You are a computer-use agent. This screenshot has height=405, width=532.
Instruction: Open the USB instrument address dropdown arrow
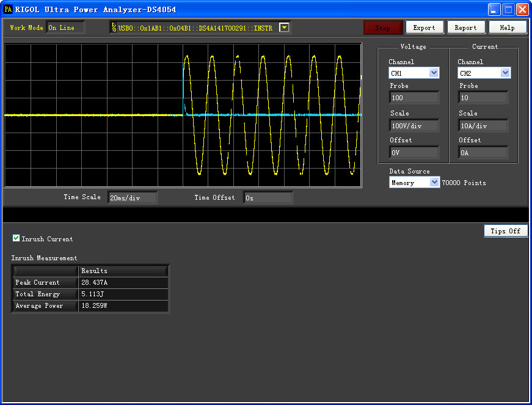click(x=284, y=27)
